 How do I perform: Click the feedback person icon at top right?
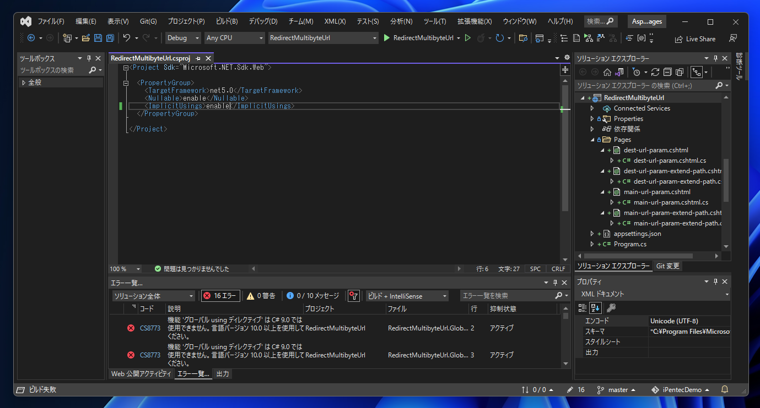(x=733, y=38)
